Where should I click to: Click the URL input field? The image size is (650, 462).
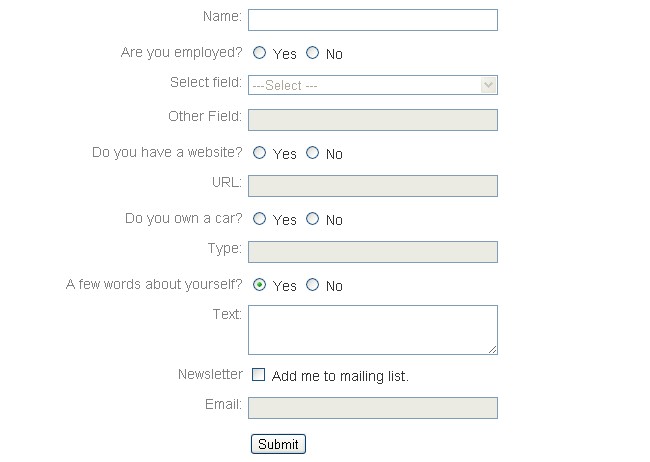click(372, 186)
